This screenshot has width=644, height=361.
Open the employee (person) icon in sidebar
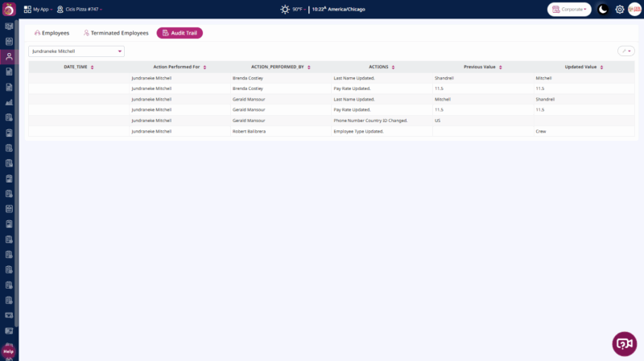tap(9, 56)
